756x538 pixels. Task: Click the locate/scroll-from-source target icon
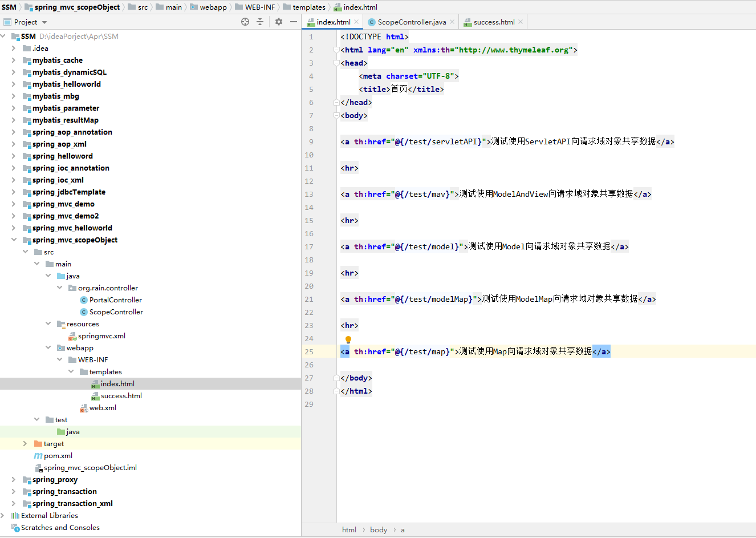point(245,22)
